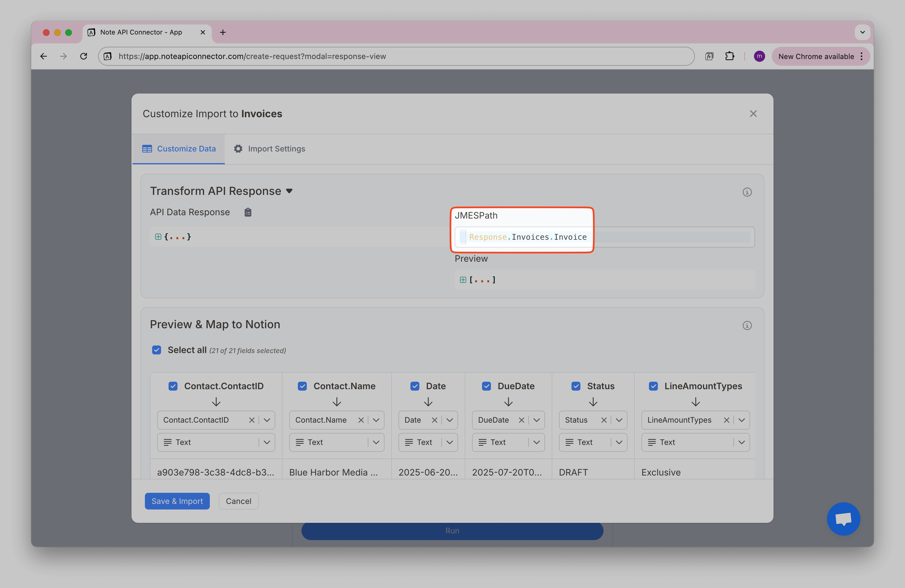
Task: Close the Note API Connector tab
Action: point(203,32)
